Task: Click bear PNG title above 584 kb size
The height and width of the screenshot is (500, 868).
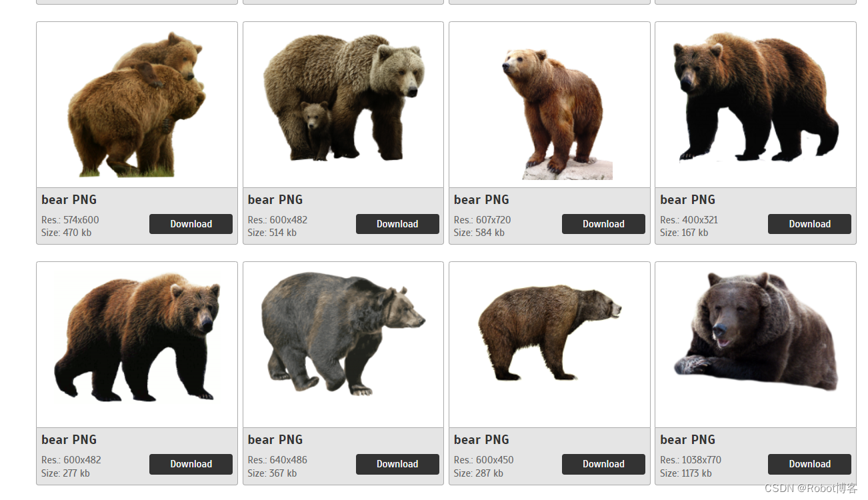Action: tap(481, 200)
